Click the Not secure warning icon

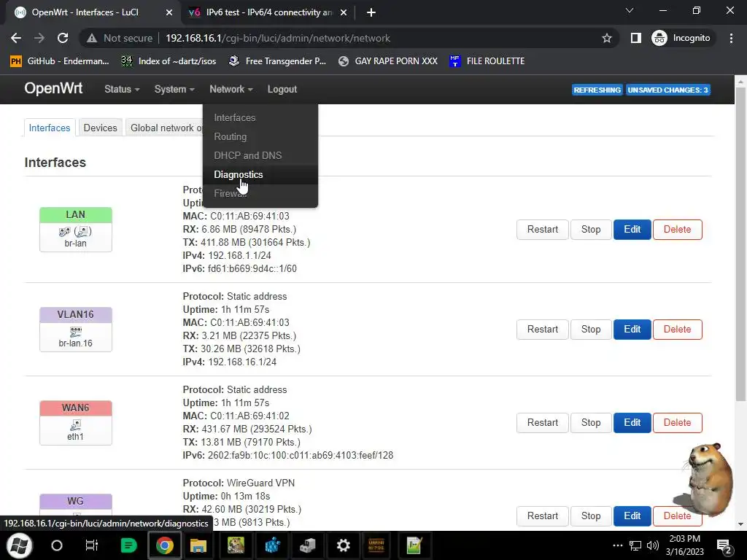tap(92, 38)
